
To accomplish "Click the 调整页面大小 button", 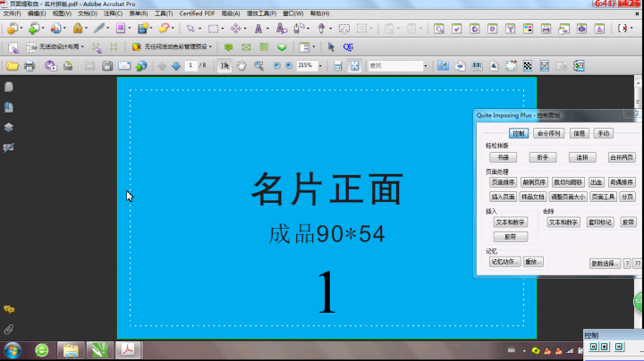I will (x=568, y=197).
